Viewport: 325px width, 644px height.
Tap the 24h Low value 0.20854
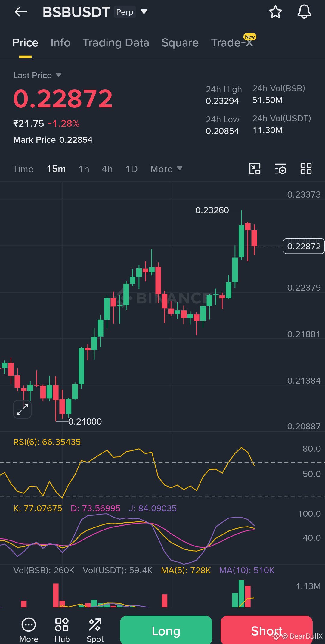(x=222, y=131)
